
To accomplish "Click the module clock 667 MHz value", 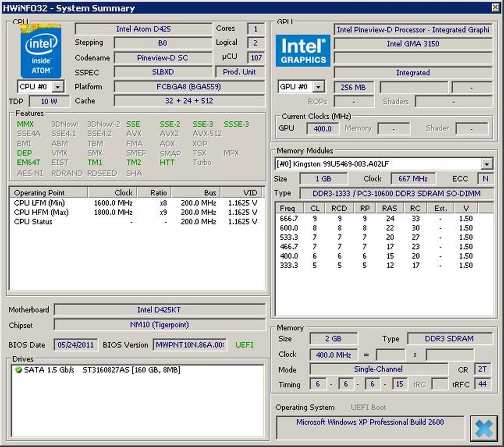I will 413,179.
